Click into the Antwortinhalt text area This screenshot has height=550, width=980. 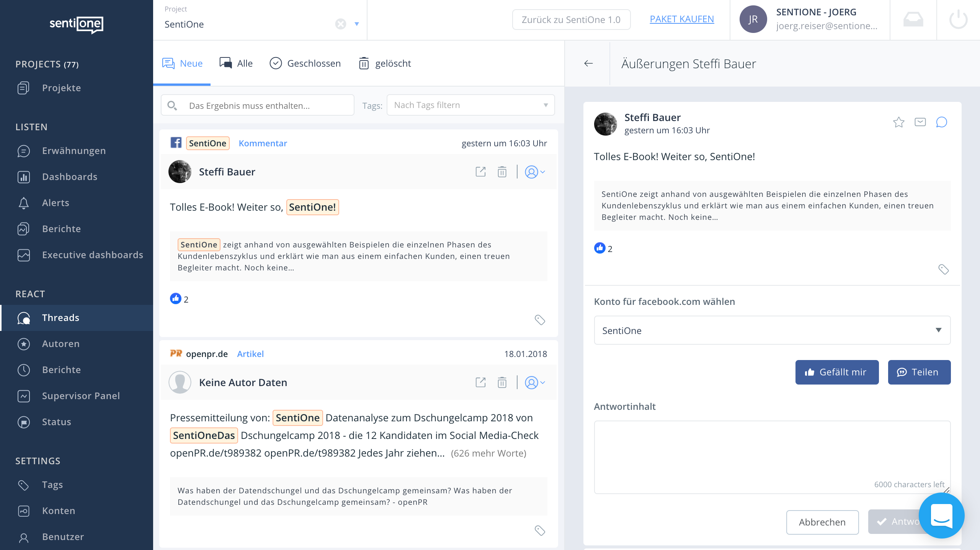pyautogui.click(x=772, y=452)
